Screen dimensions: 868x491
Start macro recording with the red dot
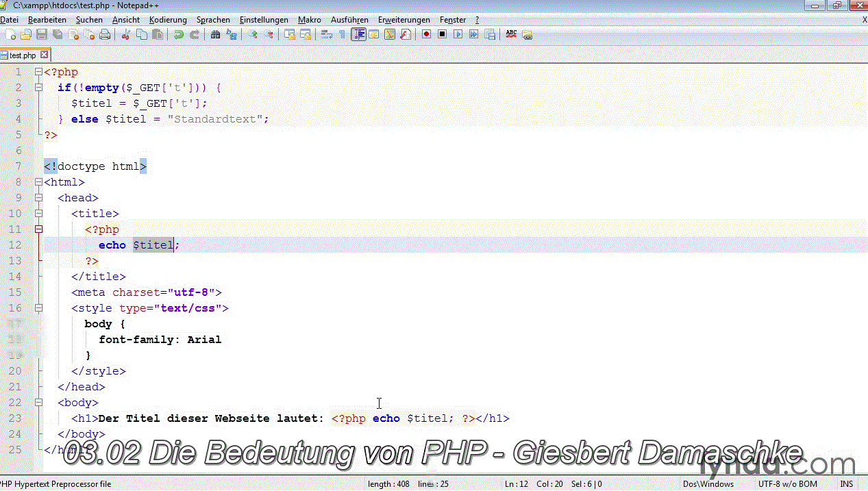[426, 34]
